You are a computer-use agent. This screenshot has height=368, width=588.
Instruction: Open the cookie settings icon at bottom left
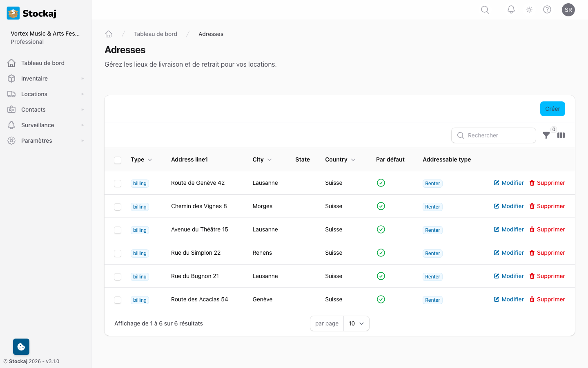point(21,346)
